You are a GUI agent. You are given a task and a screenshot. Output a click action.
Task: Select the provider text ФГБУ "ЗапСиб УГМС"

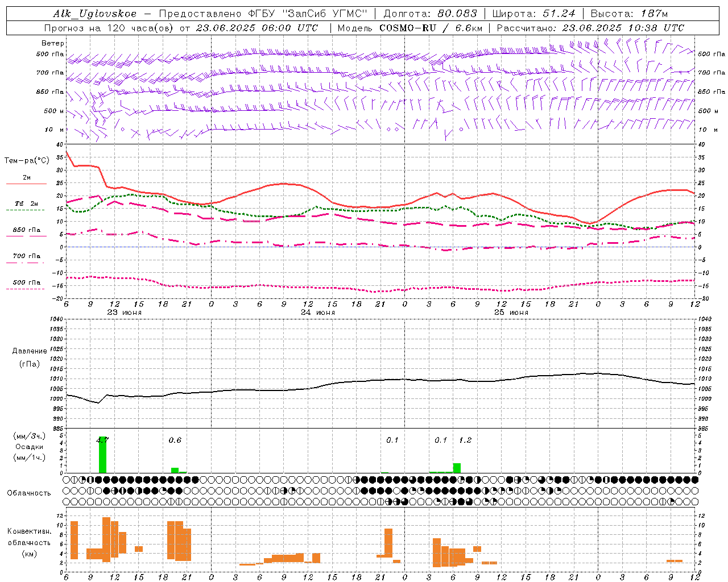click(x=308, y=14)
